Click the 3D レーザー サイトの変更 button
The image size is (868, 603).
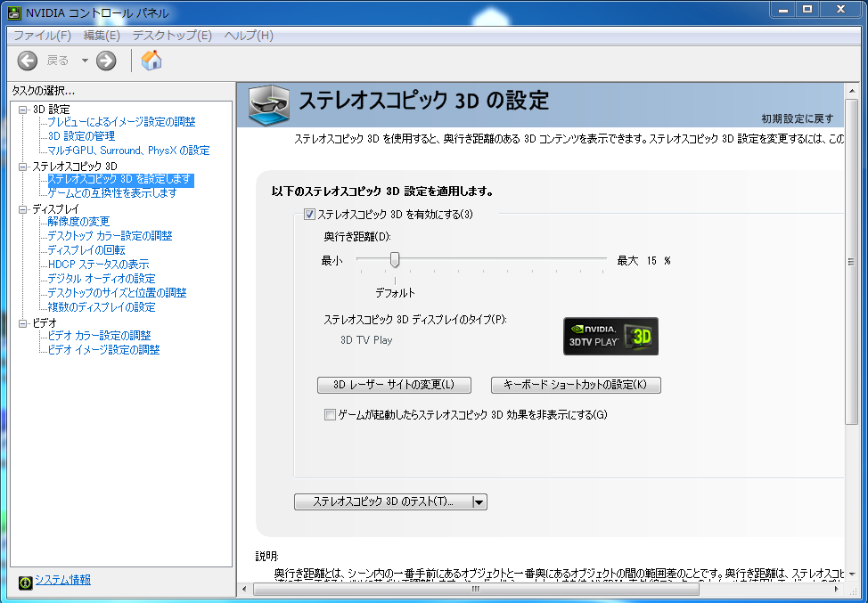(394, 385)
